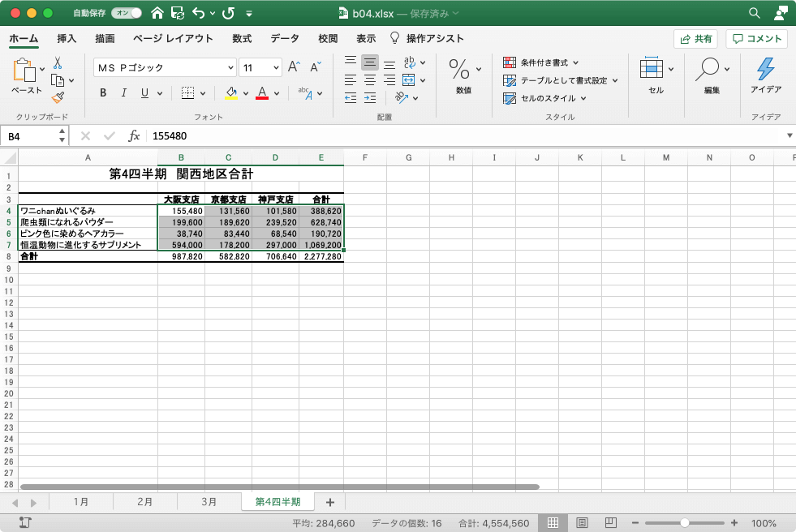Toggle the AutoSave switch
The height and width of the screenshot is (532, 796).
click(127, 13)
